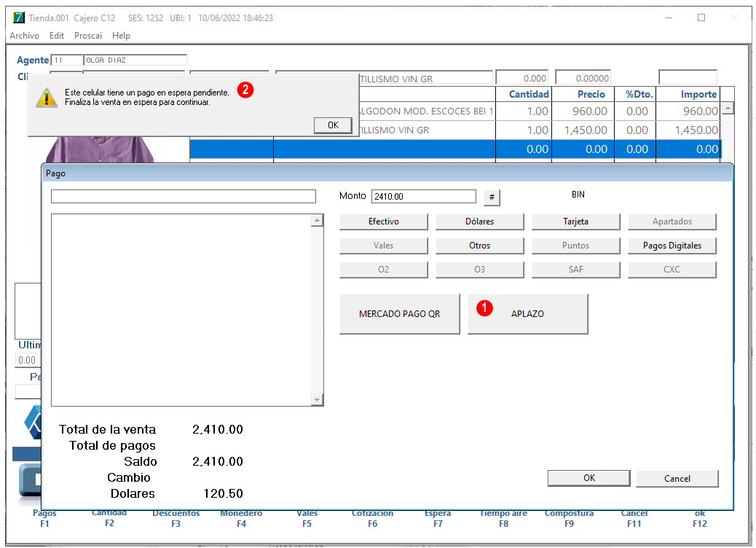The width and height of the screenshot is (756, 548).
Task: Click Tiempo aire F8 shortcut
Action: click(503, 519)
